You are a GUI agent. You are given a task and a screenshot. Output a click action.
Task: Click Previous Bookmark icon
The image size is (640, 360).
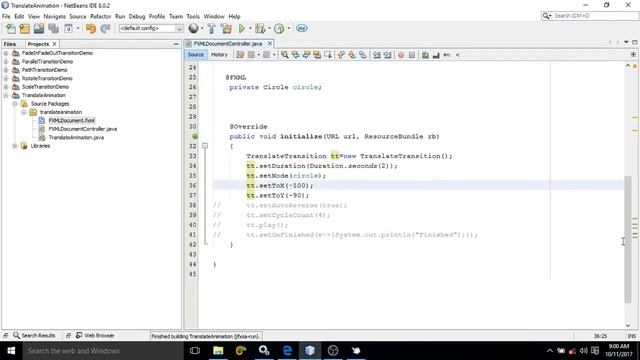pyautogui.click(x=341, y=55)
